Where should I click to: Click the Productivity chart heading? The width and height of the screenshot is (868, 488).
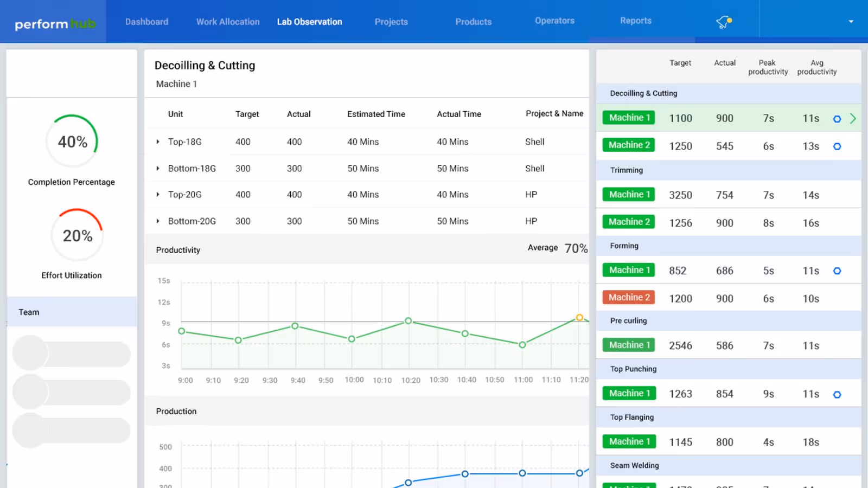[x=178, y=250]
